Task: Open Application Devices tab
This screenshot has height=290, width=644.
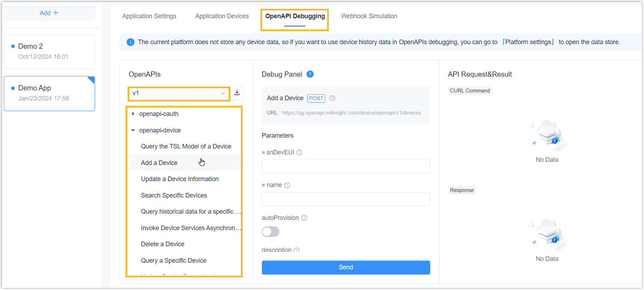Action: 222,16
